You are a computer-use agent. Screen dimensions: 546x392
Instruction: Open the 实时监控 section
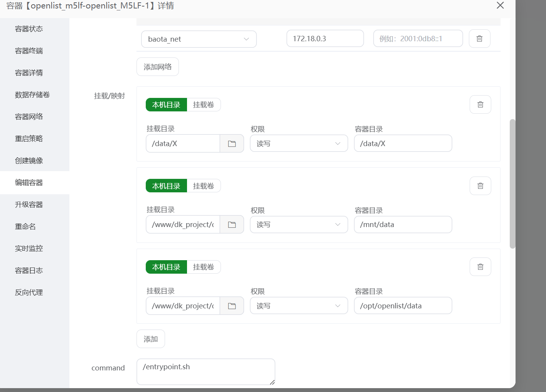point(29,248)
